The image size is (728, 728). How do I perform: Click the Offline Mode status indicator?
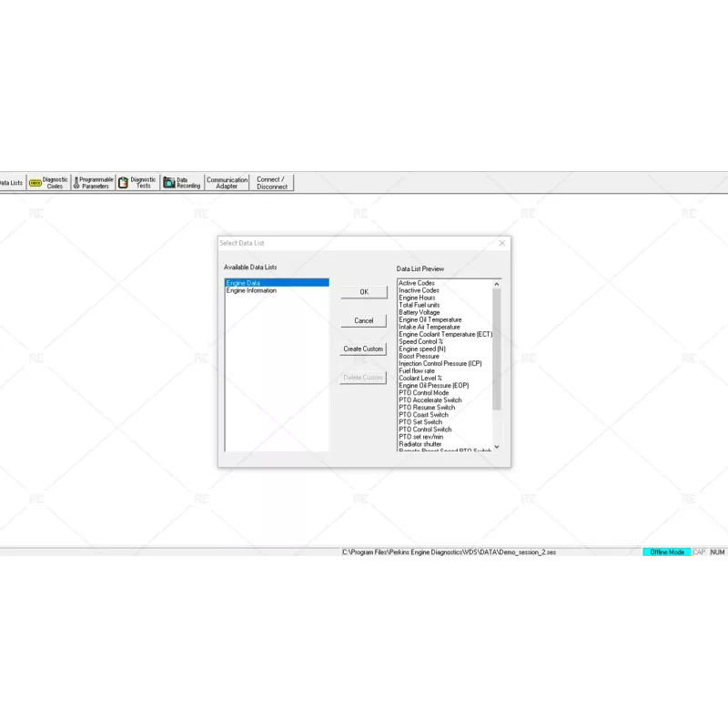coord(667,552)
